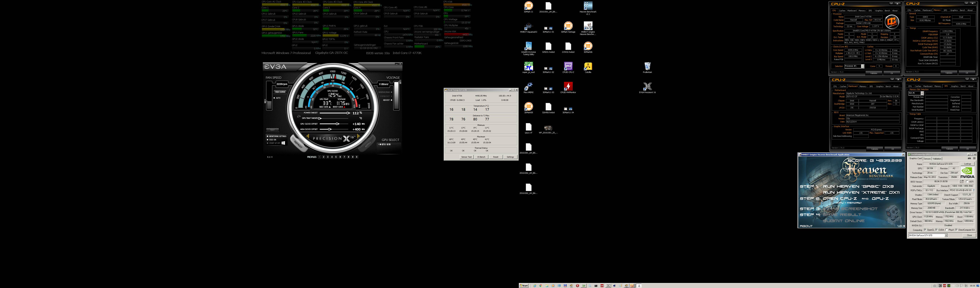The image size is (980, 288).
Task: Toggle KBOOST in EVGA Precision voltage panel
Action: 388,100
